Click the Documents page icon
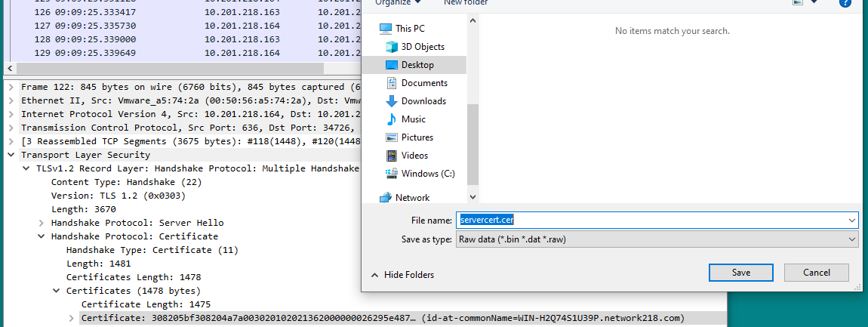Image resolution: width=868 pixels, height=327 pixels. coord(392,83)
